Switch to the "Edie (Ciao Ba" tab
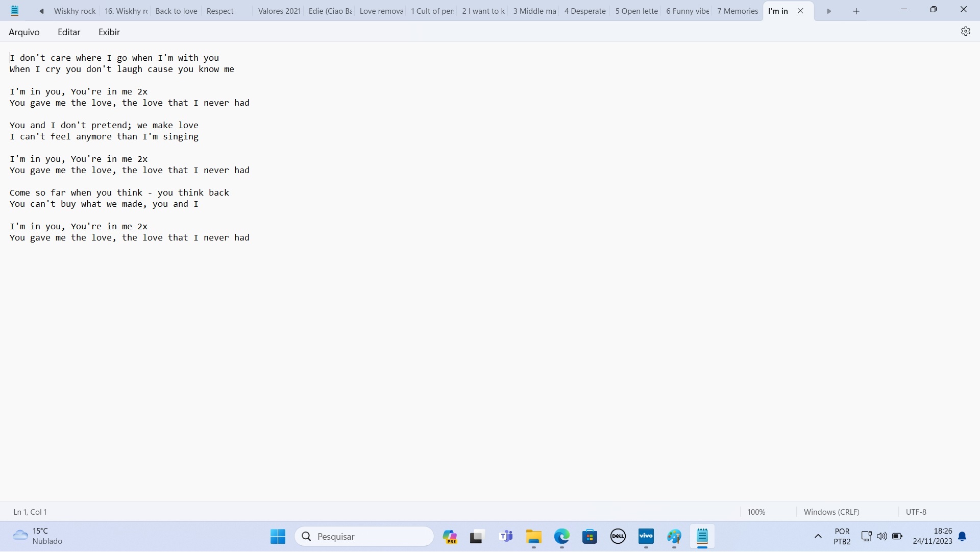 click(x=330, y=11)
